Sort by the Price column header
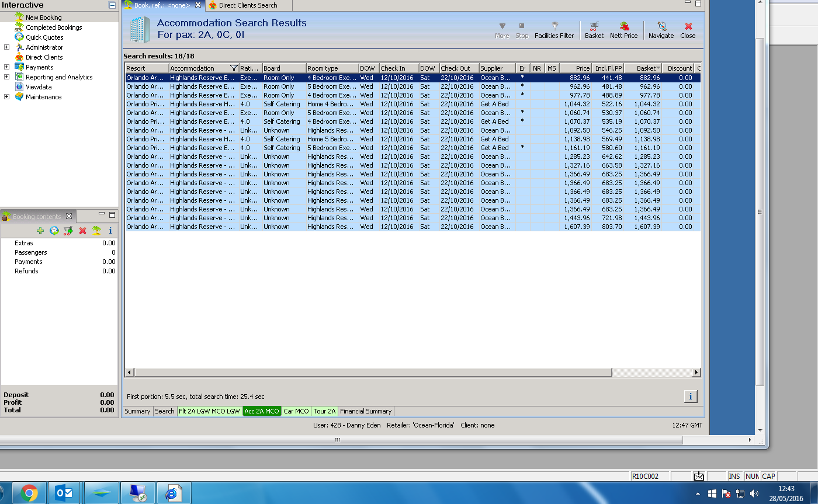Screen dimensions: 818x504 [576, 68]
